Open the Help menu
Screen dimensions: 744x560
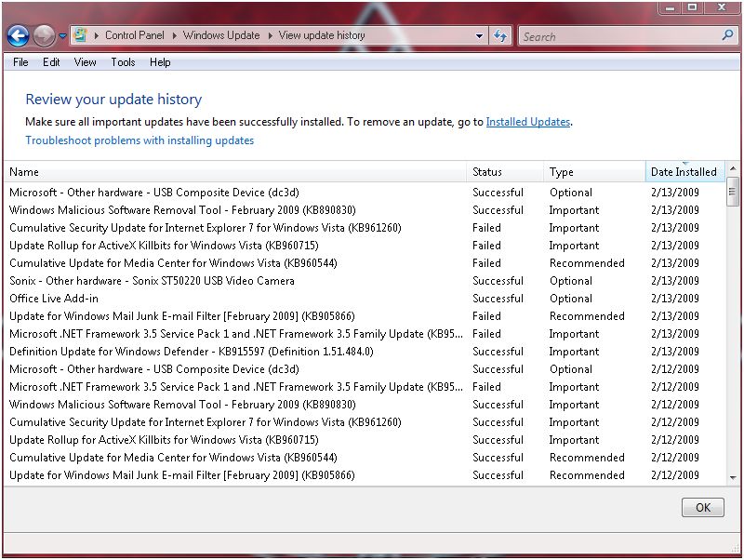tap(160, 62)
